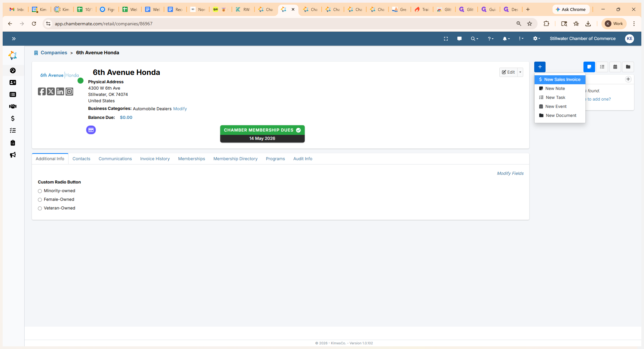Image resolution: width=644 pixels, height=349 pixels.
Task: Switch to the Invoice History tab
Action: coord(155,159)
